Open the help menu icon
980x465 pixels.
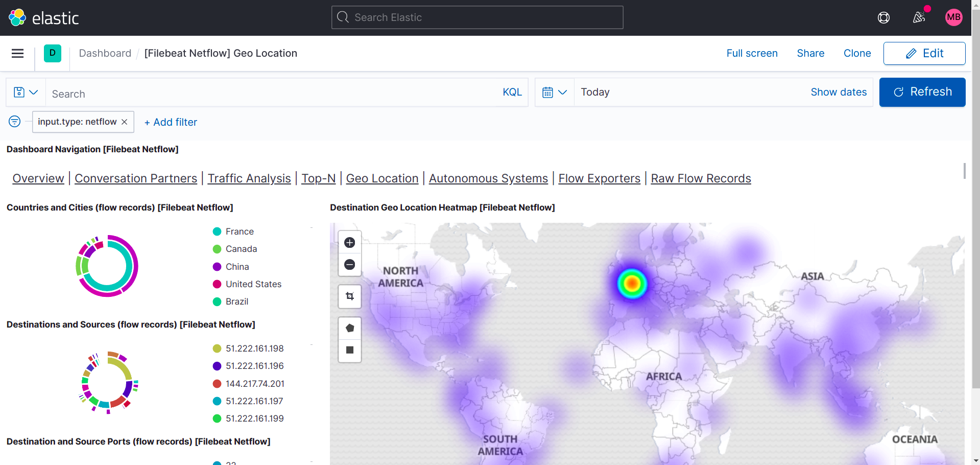coord(883,18)
